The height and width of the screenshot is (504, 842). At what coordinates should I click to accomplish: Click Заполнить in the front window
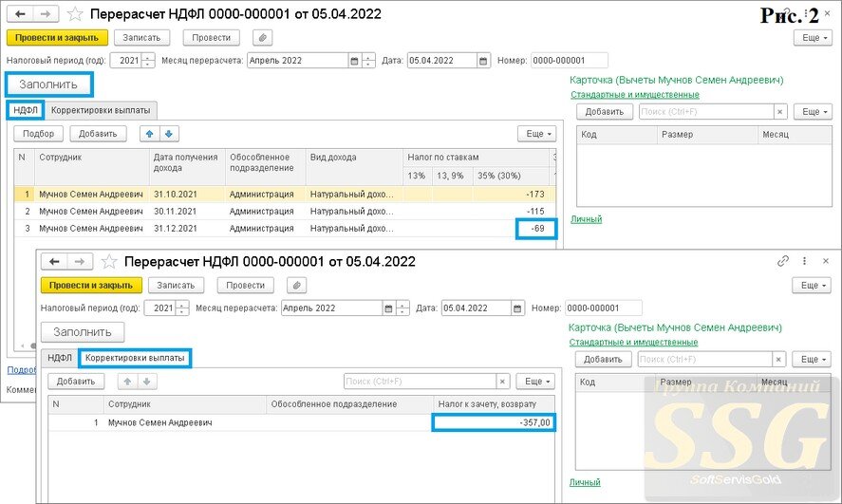tap(83, 332)
